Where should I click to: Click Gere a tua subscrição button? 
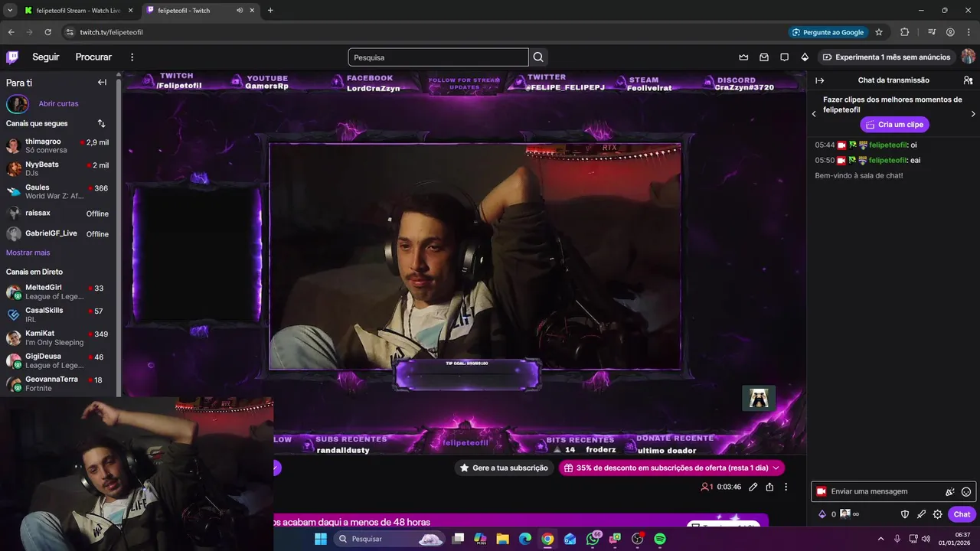pyautogui.click(x=504, y=468)
